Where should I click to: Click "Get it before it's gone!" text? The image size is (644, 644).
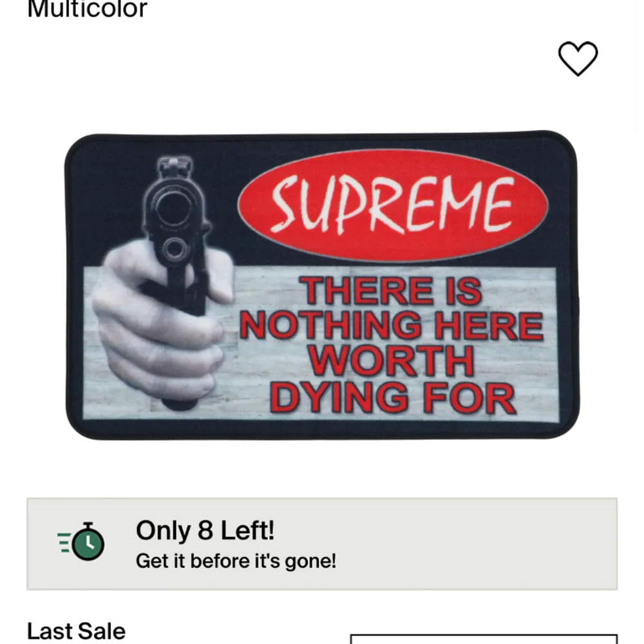(236, 561)
